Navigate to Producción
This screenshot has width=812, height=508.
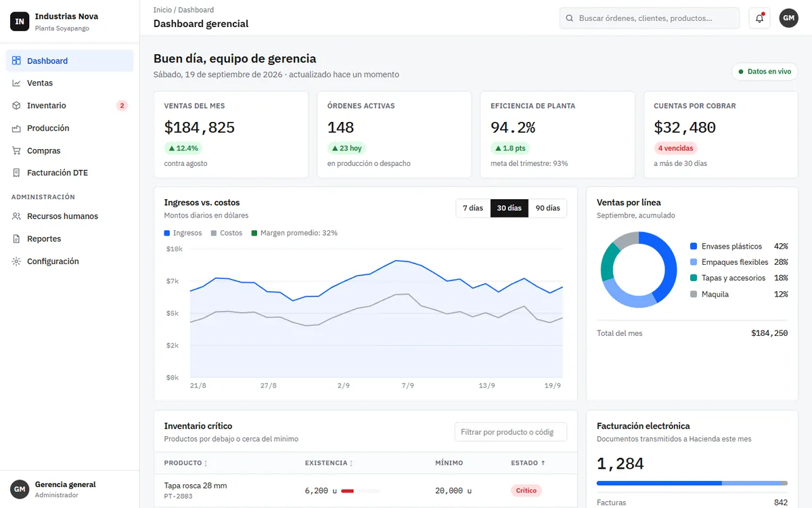tap(70, 128)
